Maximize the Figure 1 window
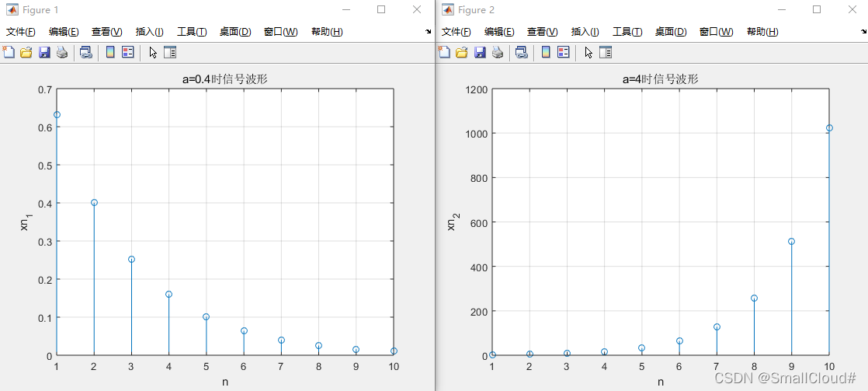 (x=381, y=9)
